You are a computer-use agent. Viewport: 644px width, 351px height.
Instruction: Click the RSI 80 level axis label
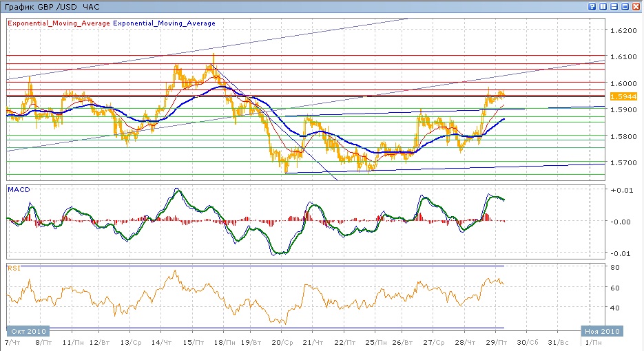click(x=614, y=267)
